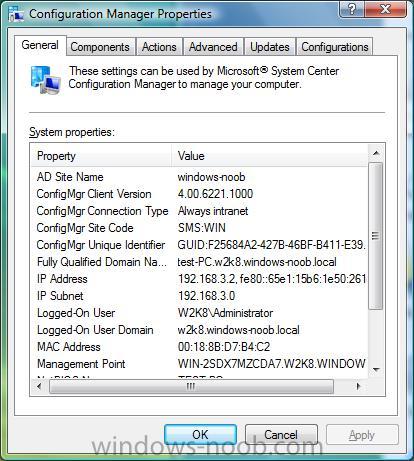
Task: Click the 'System properties:' label
Action: point(72,132)
